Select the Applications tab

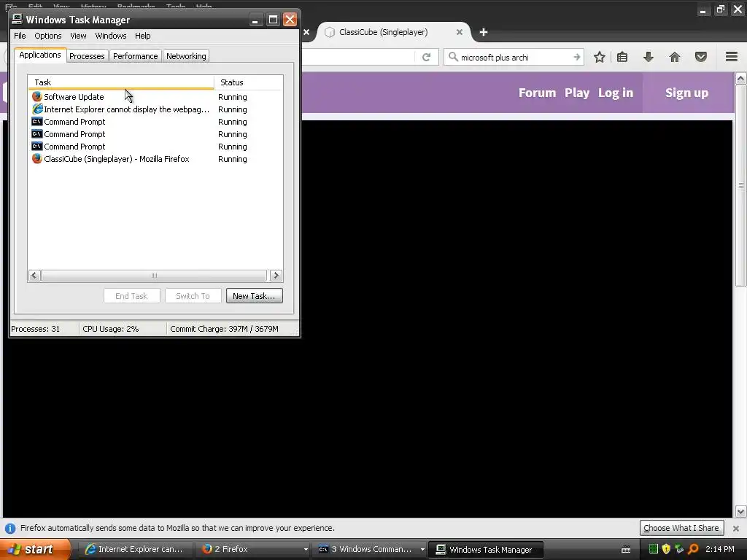tap(40, 55)
